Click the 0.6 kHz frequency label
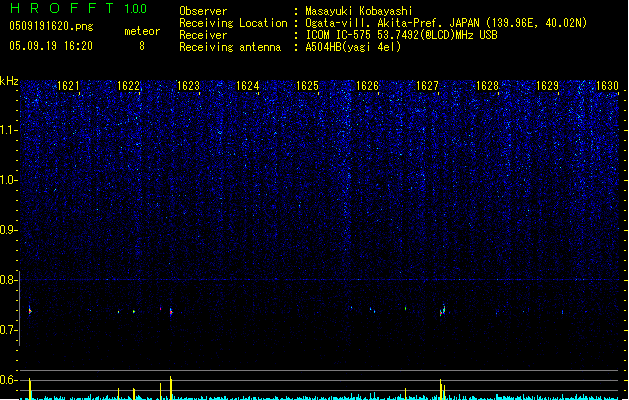 pyautogui.click(x=9, y=380)
